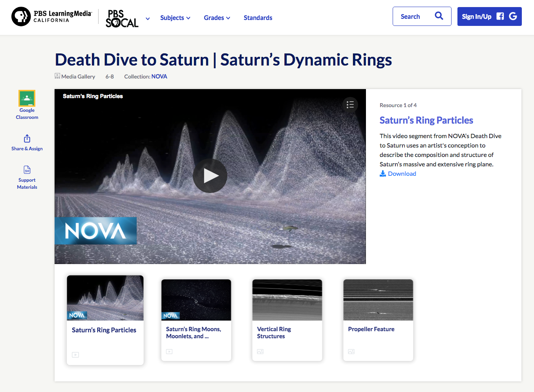Image resolution: width=534 pixels, height=392 pixels.
Task: Go to the Standards page
Action: (x=258, y=18)
